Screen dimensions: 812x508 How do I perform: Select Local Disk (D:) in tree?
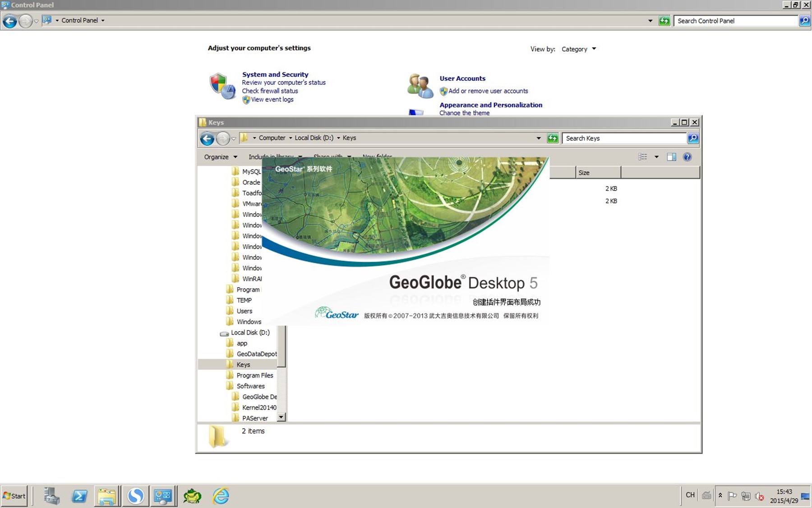pyautogui.click(x=250, y=332)
